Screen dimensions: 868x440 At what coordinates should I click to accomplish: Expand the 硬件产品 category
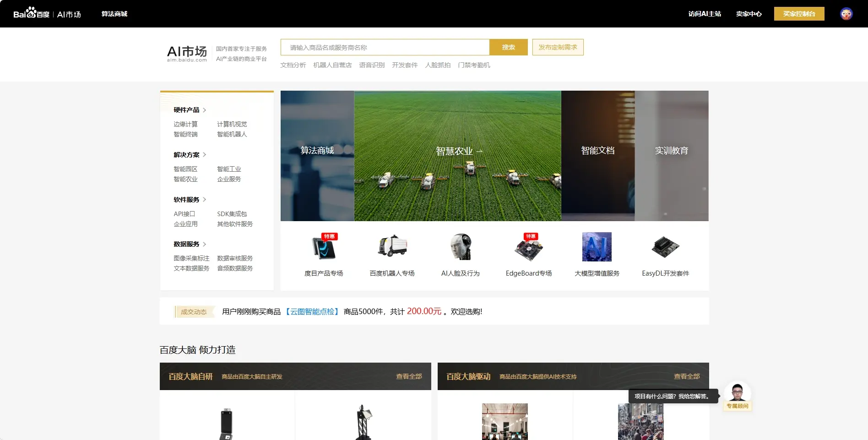pyautogui.click(x=186, y=110)
